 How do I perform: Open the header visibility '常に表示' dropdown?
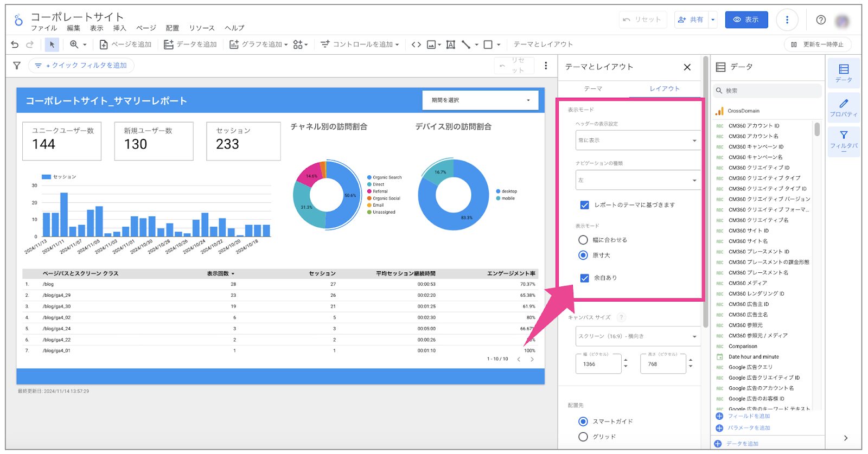(x=638, y=140)
